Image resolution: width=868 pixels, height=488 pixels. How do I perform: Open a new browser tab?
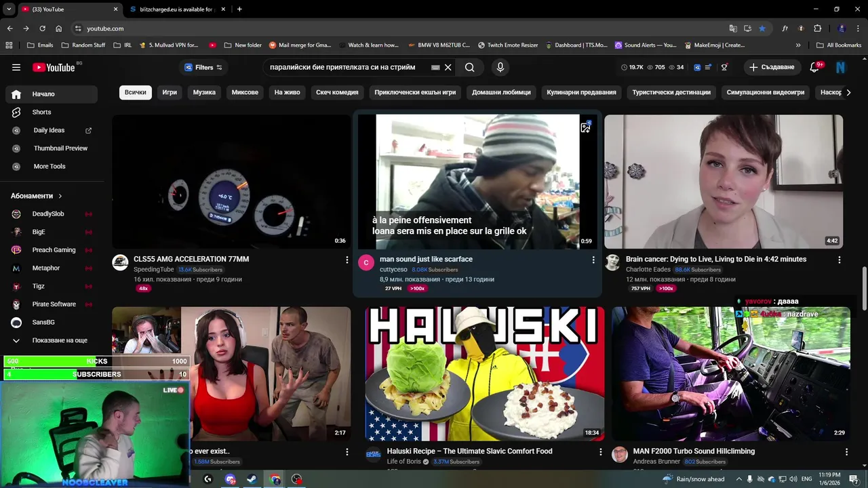[239, 9]
